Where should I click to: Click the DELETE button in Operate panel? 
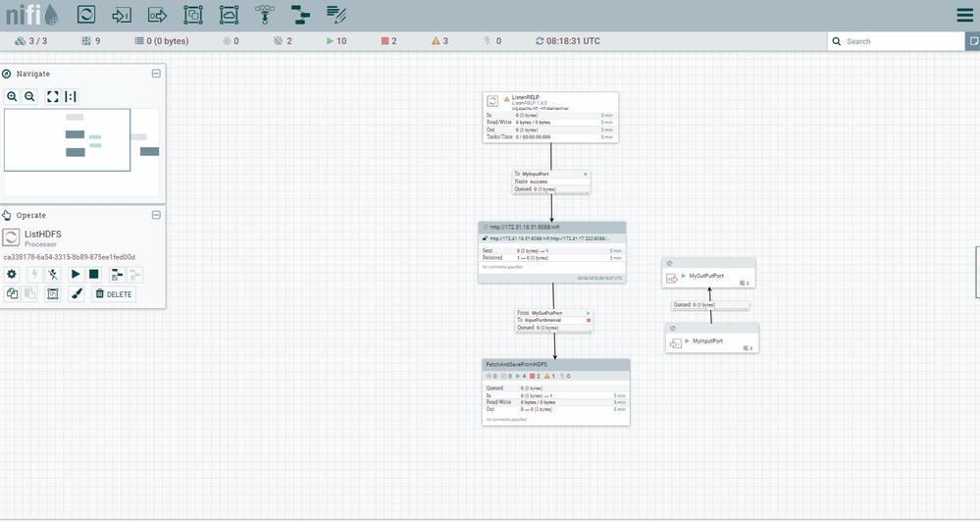coord(114,294)
